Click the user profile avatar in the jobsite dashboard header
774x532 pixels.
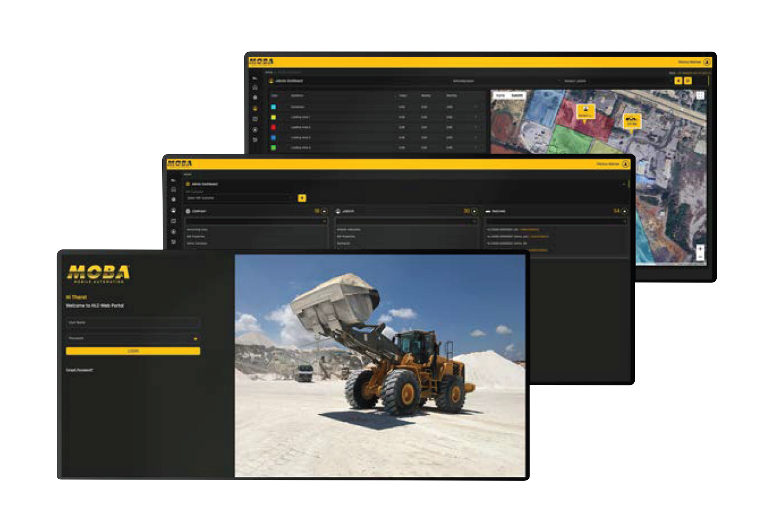(707, 62)
